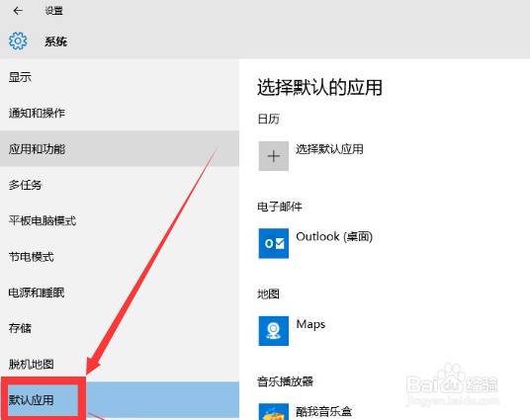Image resolution: width=530 pixels, height=420 pixels.
Task: Open 平板电脑模式 settings
Action: point(120,220)
